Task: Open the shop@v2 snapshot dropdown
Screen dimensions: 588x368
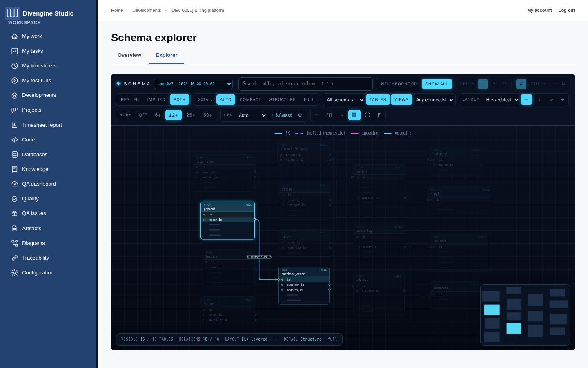Action: 193,84
